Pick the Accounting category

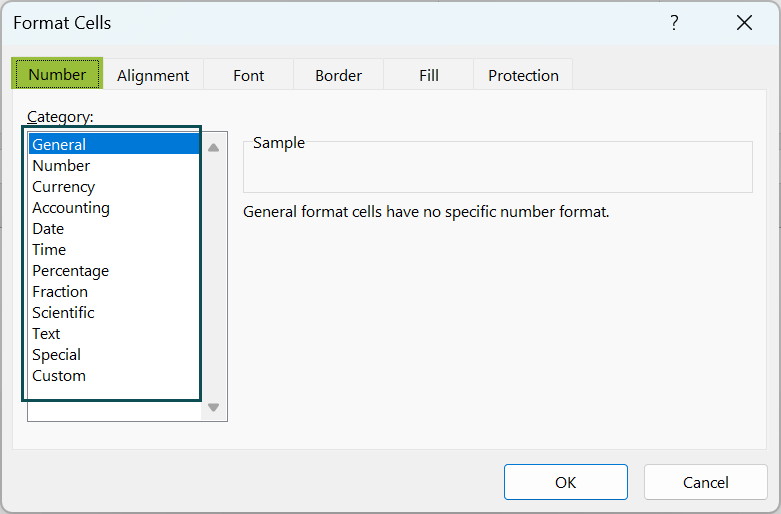(114, 207)
